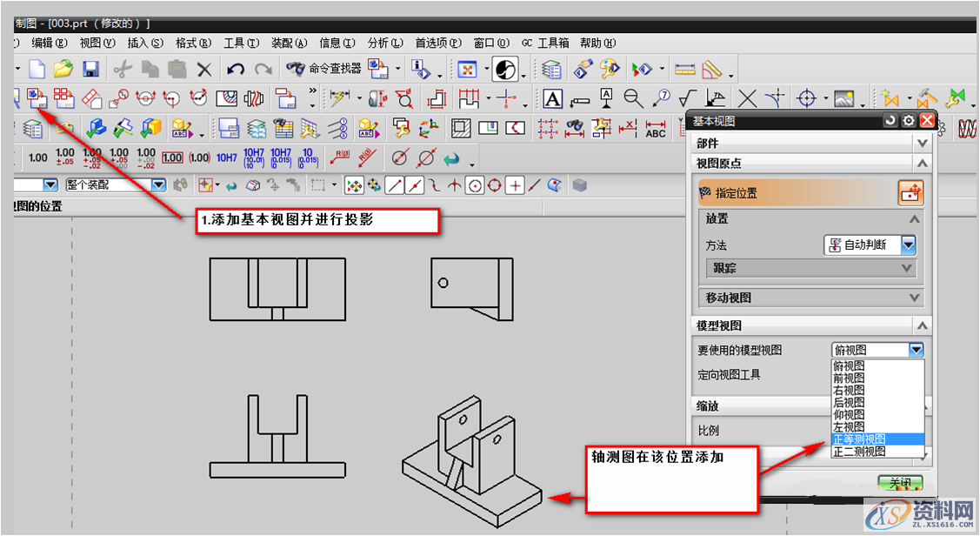Viewport: 980px width, 536px height.
Task: Save the drawing with the Save icon
Action: 91,69
